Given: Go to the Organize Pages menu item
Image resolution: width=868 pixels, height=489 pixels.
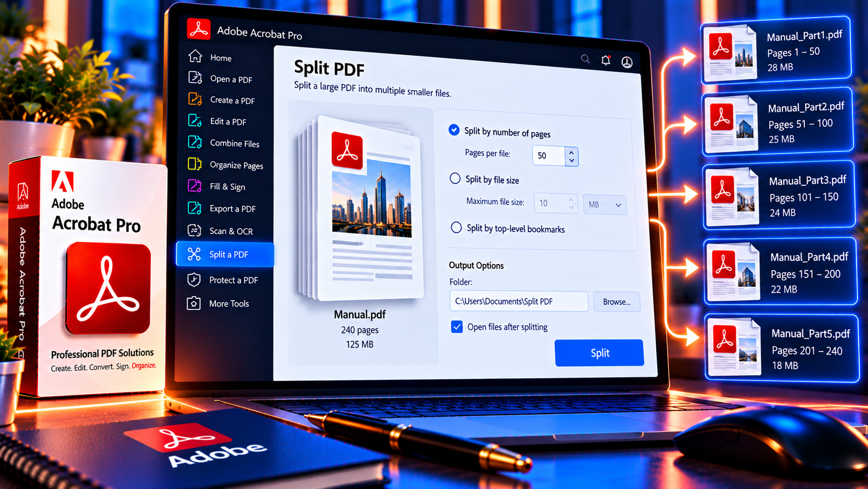Looking at the screenshot, I should pyautogui.click(x=237, y=165).
